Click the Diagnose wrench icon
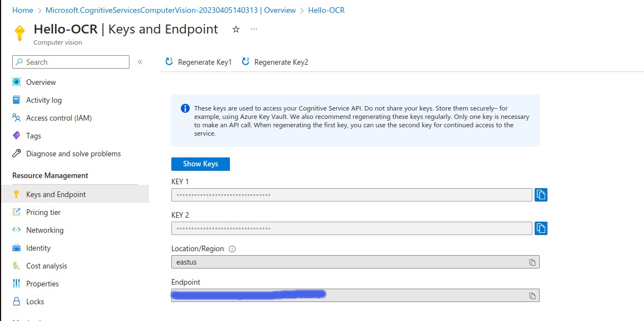644x321 pixels. tap(16, 154)
